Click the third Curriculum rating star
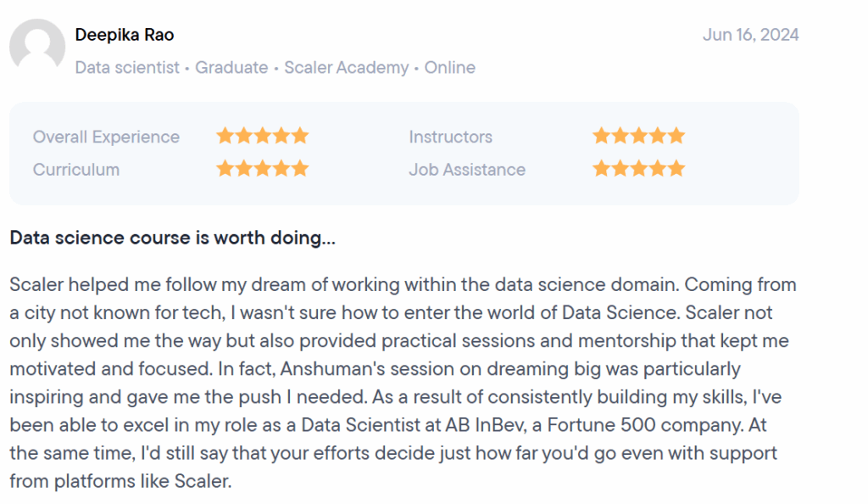This screenshot has height=504, width=868. coord(263,168)
